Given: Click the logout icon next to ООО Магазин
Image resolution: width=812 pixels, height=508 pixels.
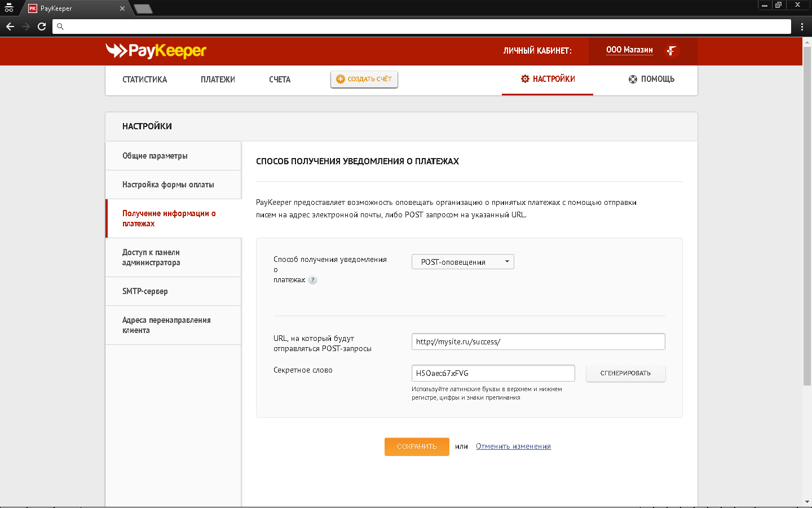Looking at the screenshot, I should click(x=671, y=51).
